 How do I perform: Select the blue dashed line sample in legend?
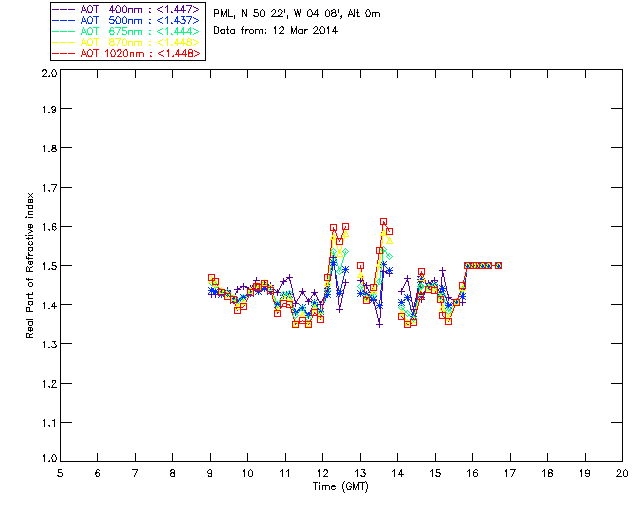(64, 20)
